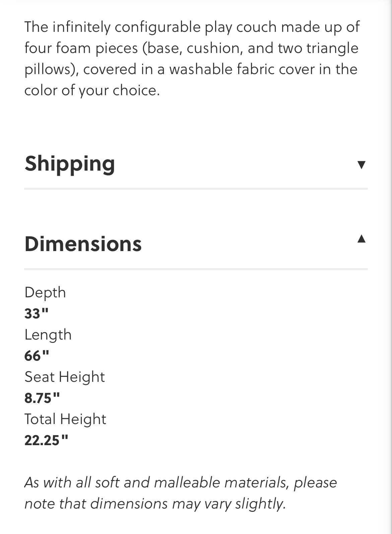Click the play couch description paragraph
The width and height of the screenshot is (392, 534).
[x=192, y=58]
